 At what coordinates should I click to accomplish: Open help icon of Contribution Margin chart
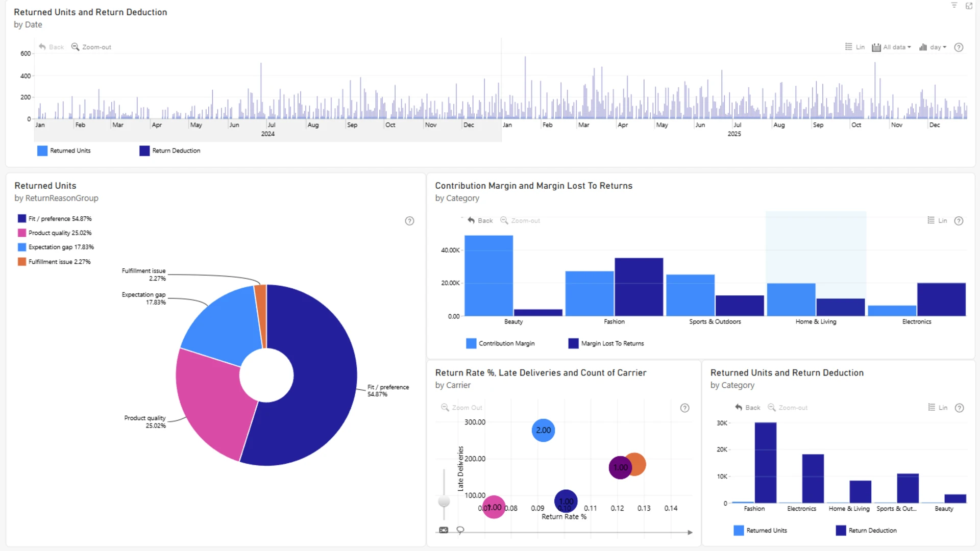tap(959, 221)
